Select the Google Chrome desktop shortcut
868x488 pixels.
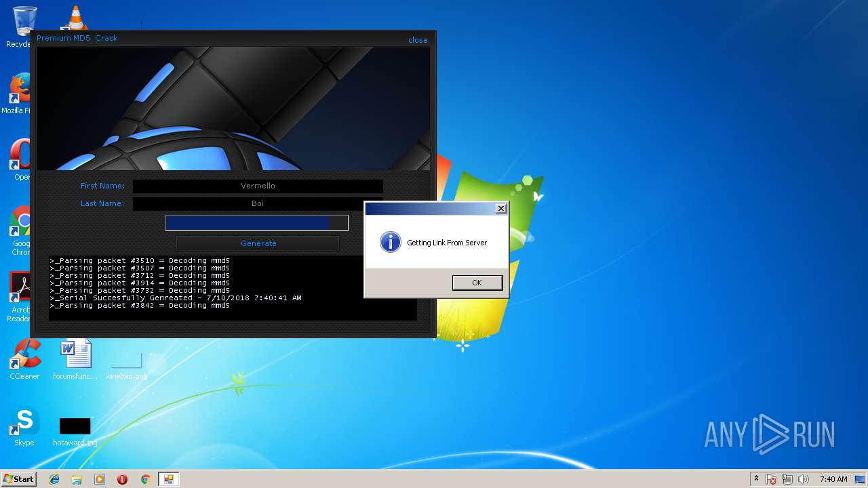(x=20, y=230)
